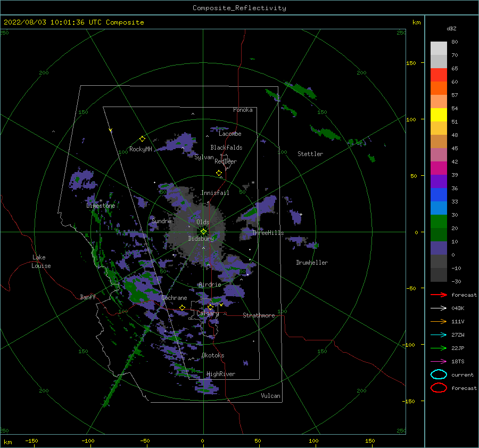Select the yellow diamond marker below Cochrane
This screenshot has height=448, width=479.
point(183,307)
